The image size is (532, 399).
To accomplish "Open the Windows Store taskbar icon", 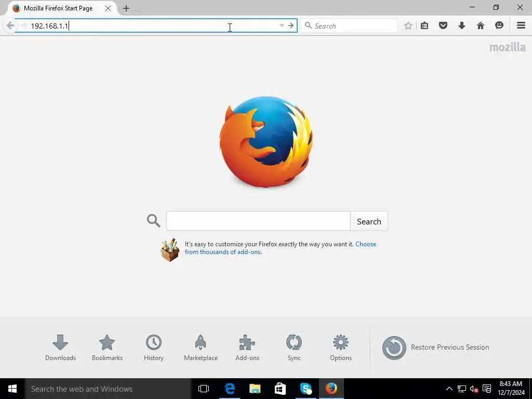I will (280, 389).
